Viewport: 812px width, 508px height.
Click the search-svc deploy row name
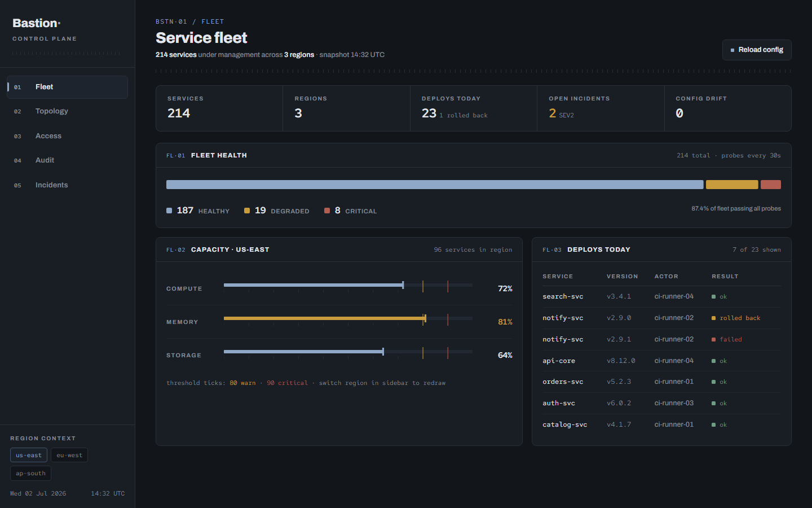[x=563, y=296]
